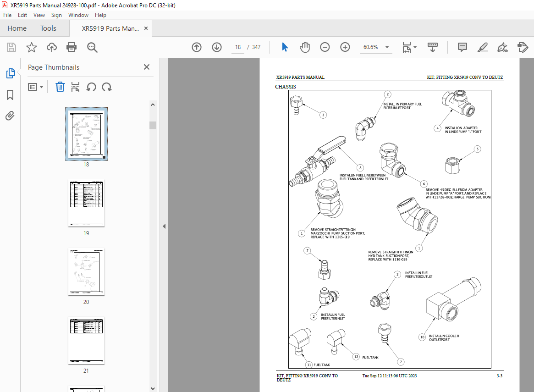Select page 20 thumbnail
The width and height of the screenshot is (534, 392).
[87, 272]
